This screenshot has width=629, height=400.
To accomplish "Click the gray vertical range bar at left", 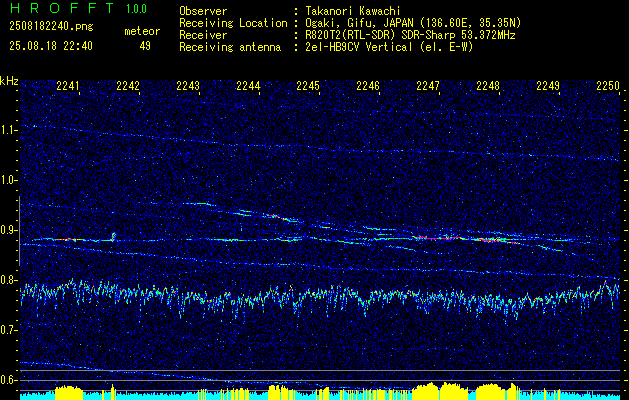I will 19,231.
